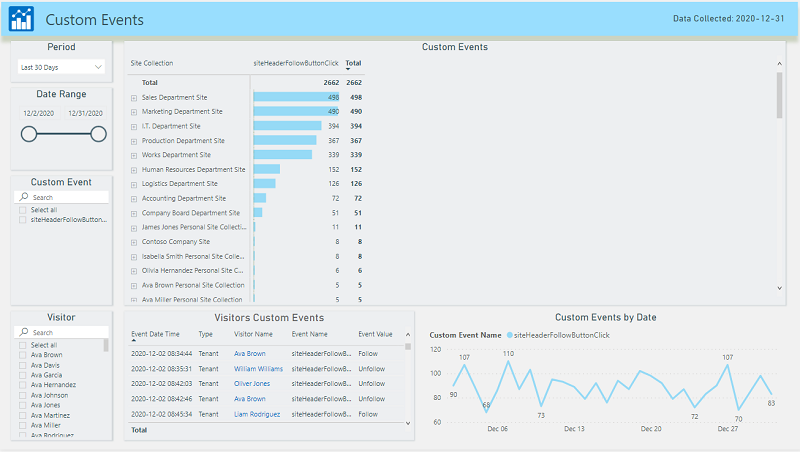800x452 pixels.
Task: Click 'Data Collected: 2020-12-31' text
Action: (x=729, y=18)
